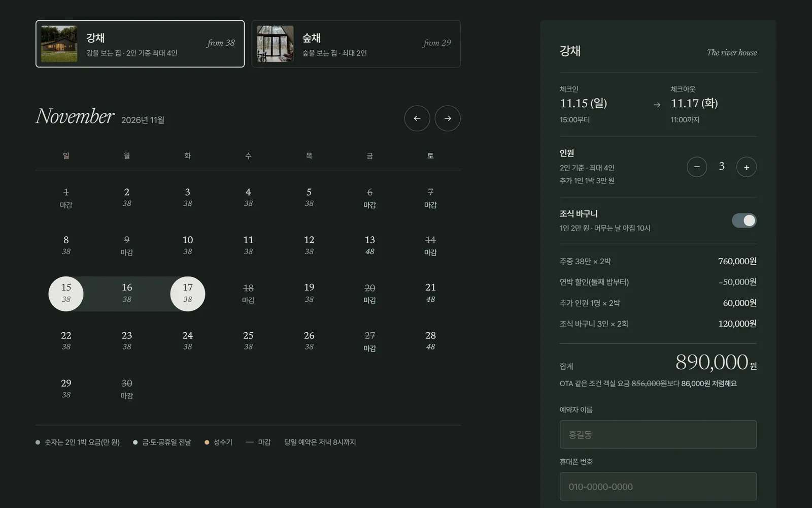
Task: Click the struck-through 856,000원 OTA price
Action: pyautogui.click(x=649, y=384)
